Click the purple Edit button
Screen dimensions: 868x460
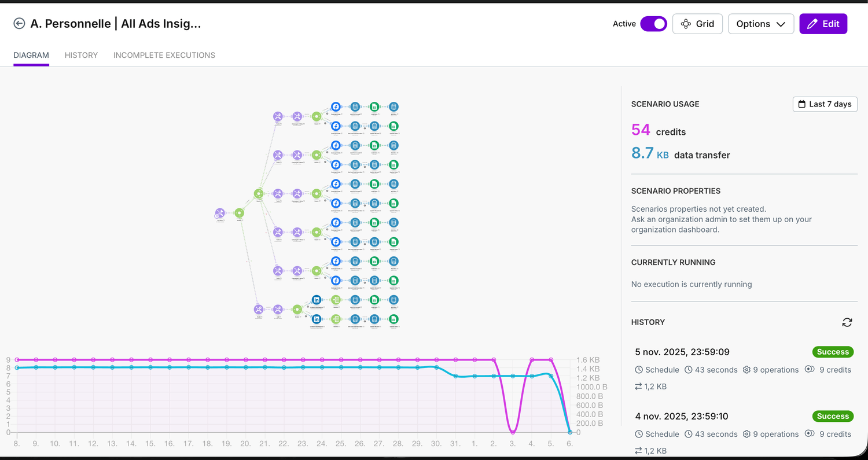(x=823, y=24)
